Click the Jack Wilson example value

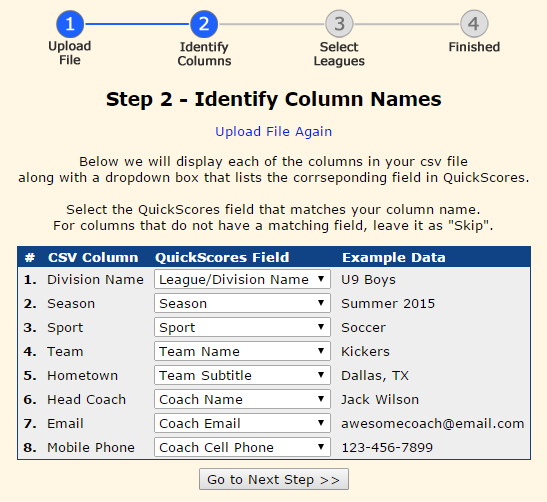[x=380, y=399]
